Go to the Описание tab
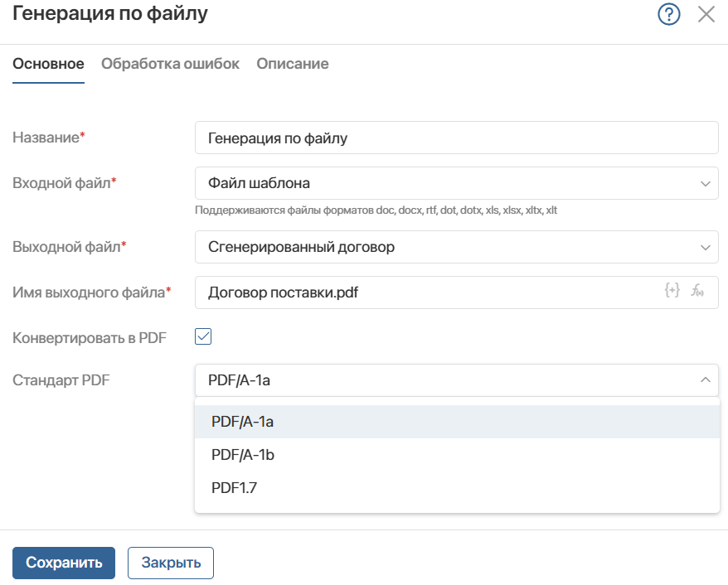This screenshot has height=585, width=728. (293, 64)
